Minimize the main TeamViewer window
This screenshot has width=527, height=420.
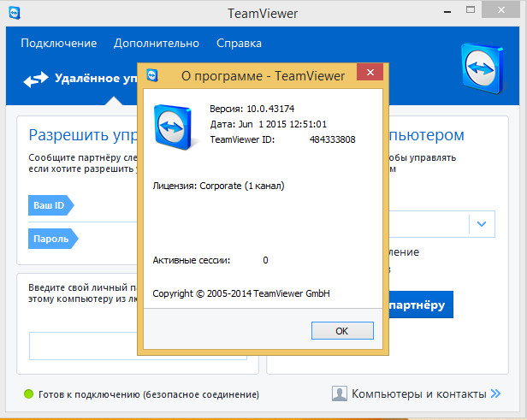coord(447,12)
